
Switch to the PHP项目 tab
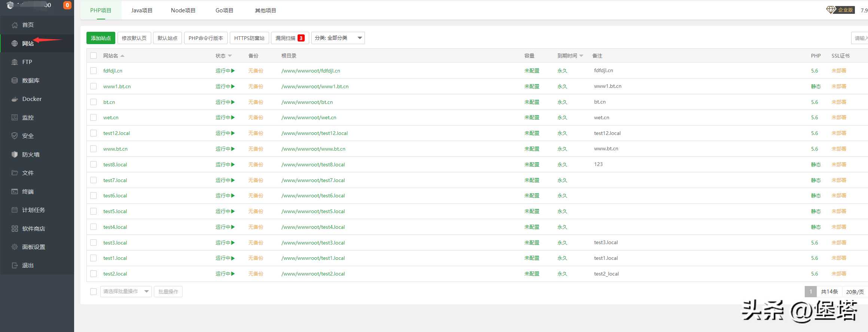point(101,10)
